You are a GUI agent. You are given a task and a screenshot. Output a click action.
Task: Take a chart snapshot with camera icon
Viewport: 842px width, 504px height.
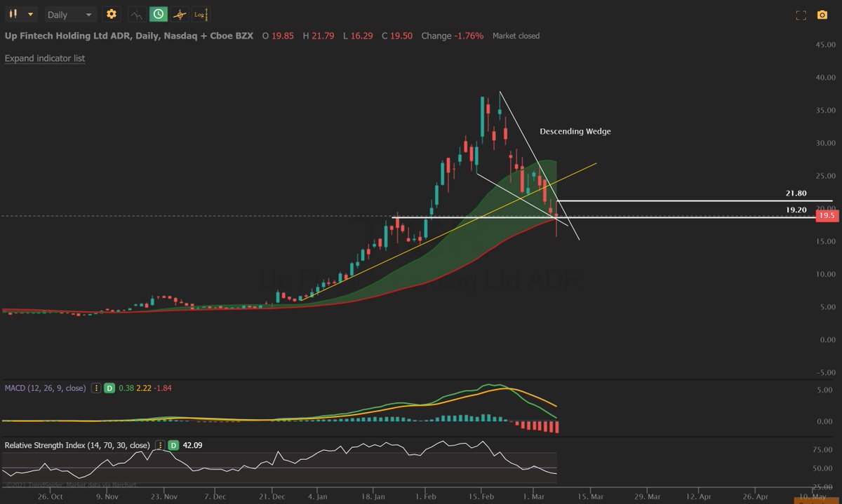click(822, 15)
